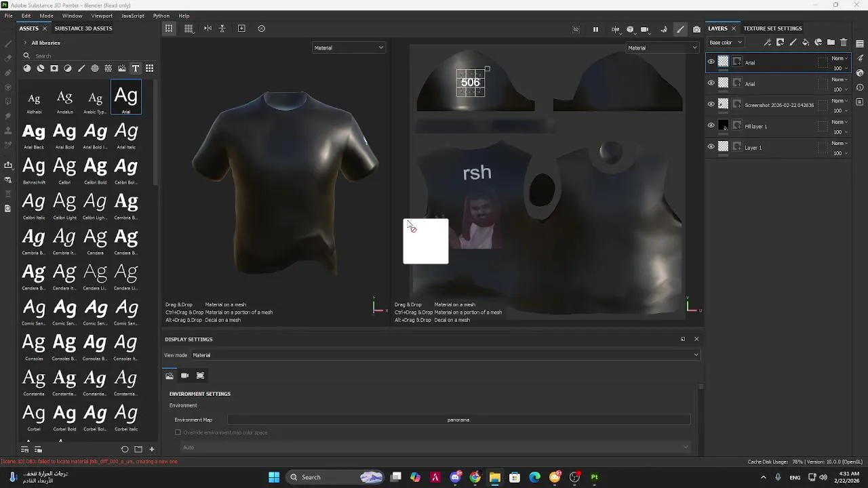868x488 pixels.
Task: Close the Assets tab
Action: point(45,28)
